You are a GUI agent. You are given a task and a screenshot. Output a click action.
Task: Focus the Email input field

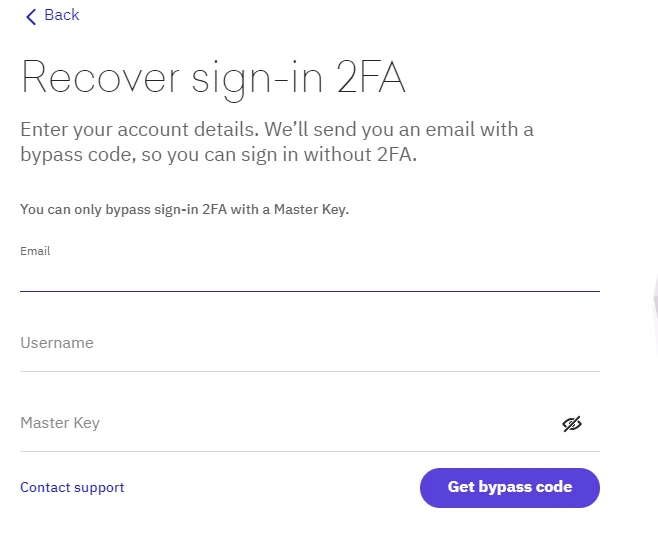tap(310, 276)
